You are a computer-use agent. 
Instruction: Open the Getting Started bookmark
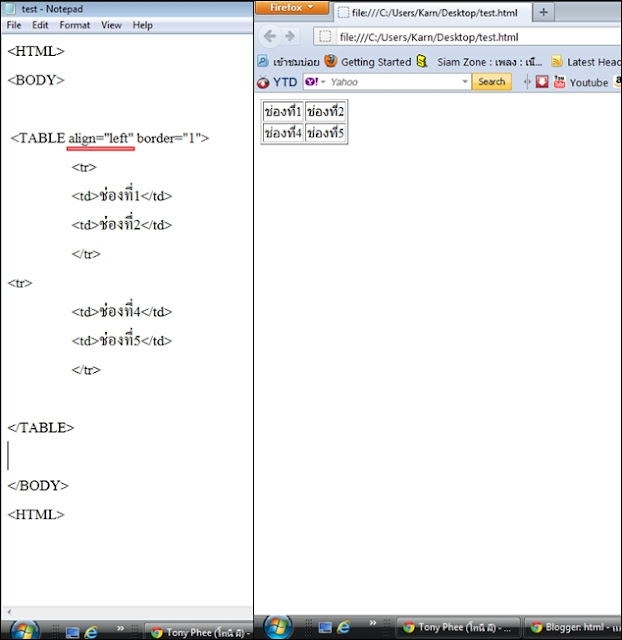tap(376, 62)
